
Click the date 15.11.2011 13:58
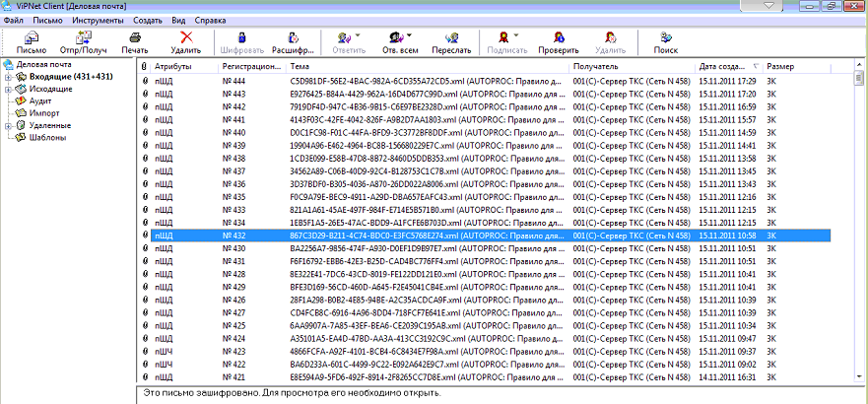tap(727, 159)
